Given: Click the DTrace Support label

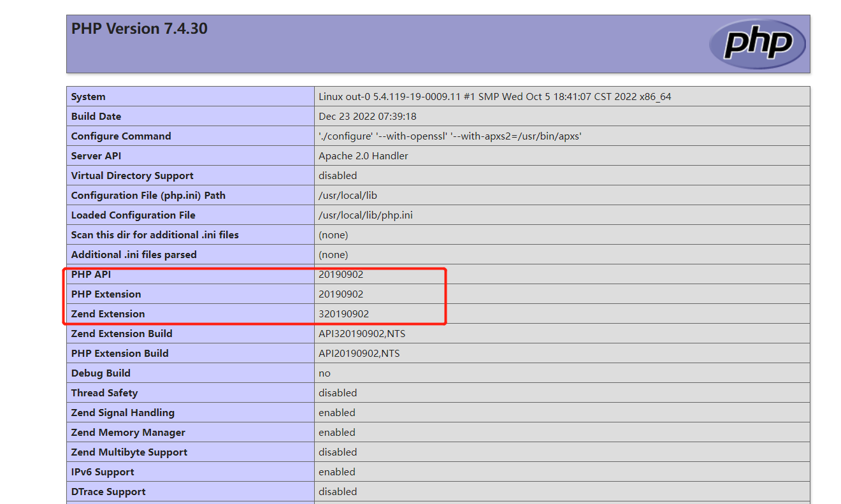Looking at the screenshot, I should (108, 492).
